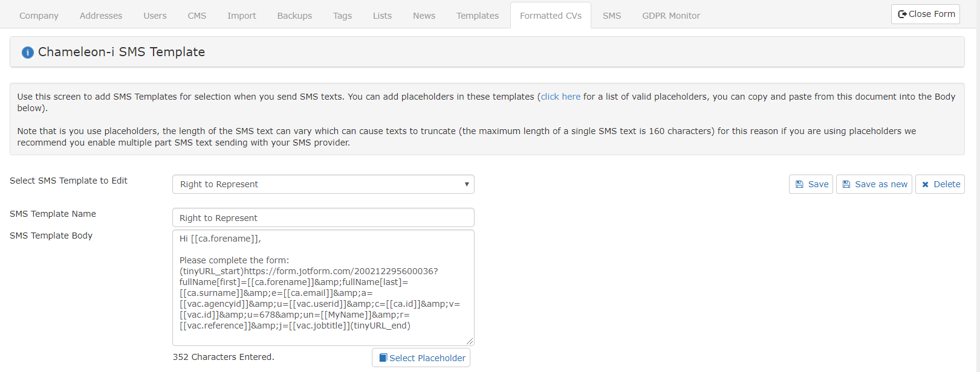
Task: Click the Close Form button
Action: pos(926,14)
